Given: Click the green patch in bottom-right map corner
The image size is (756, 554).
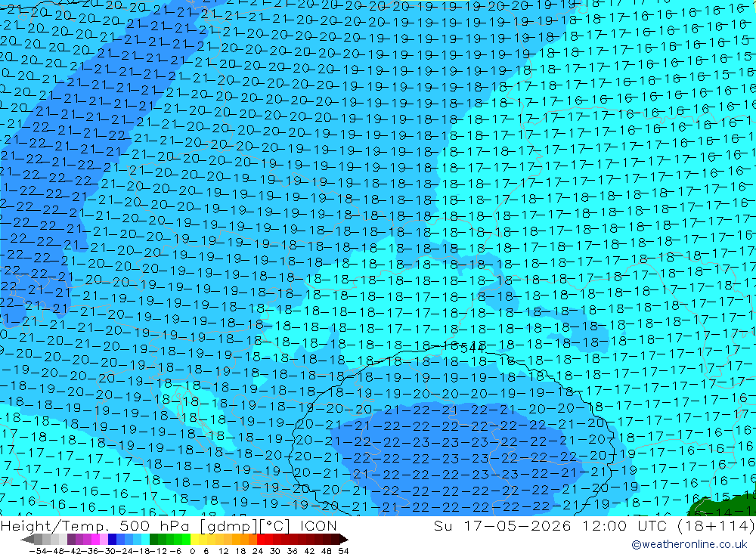Looking at the screenshot, I should point(723,507).
